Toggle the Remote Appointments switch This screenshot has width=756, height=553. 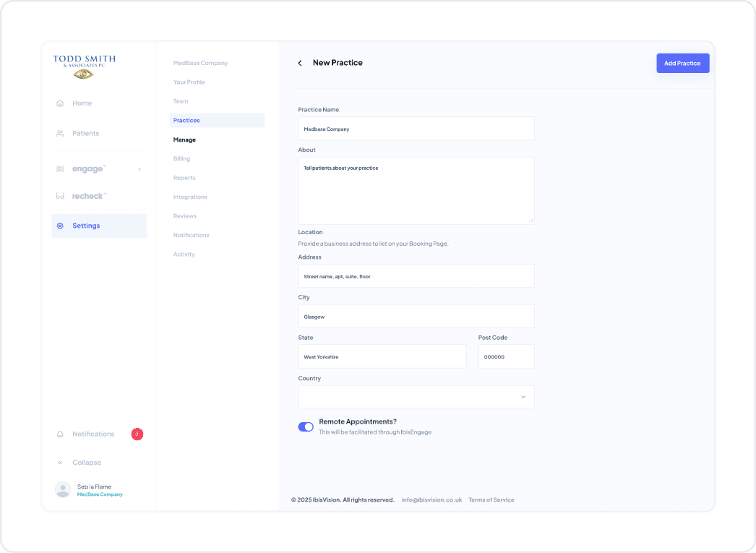tap(306, 426)
